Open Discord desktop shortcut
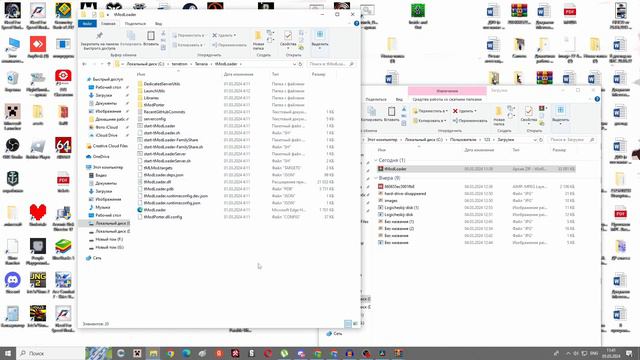Screen dimensions: 640x360 (x=13, y=283)
